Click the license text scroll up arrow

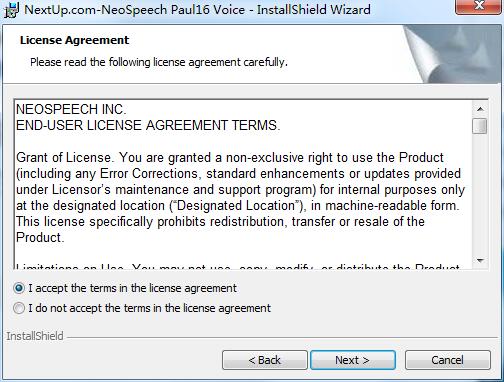[480, 109]
